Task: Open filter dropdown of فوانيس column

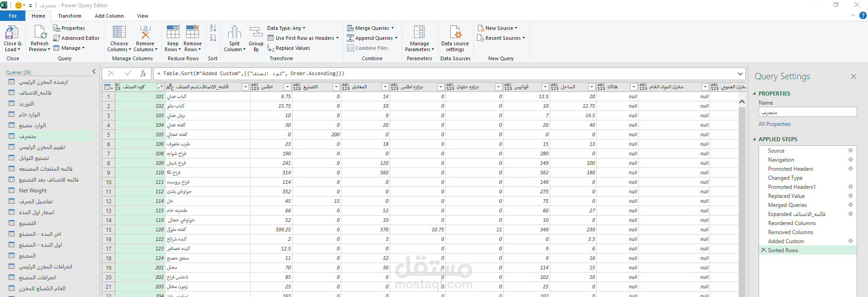Action: tap(545, 87)
